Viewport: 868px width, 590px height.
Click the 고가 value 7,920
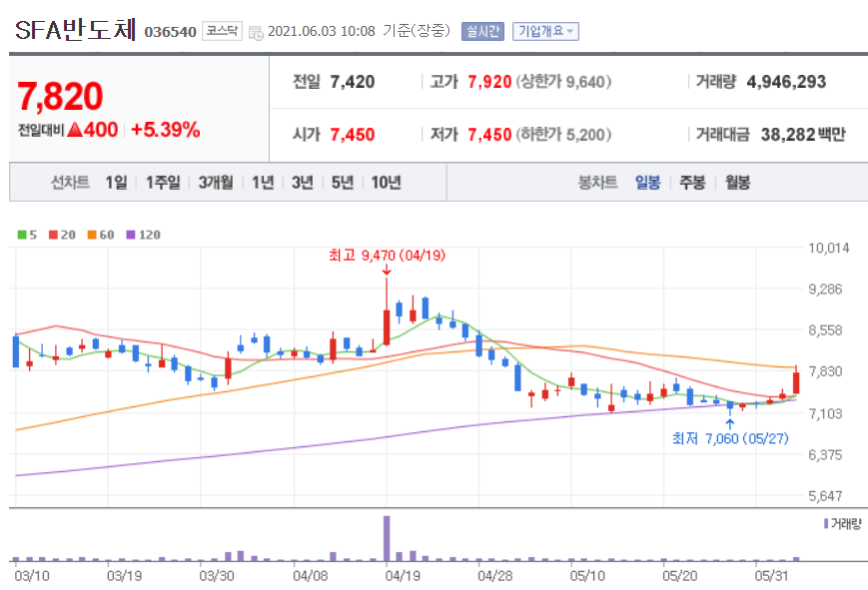pyautogui.click(x=489, y=82)
